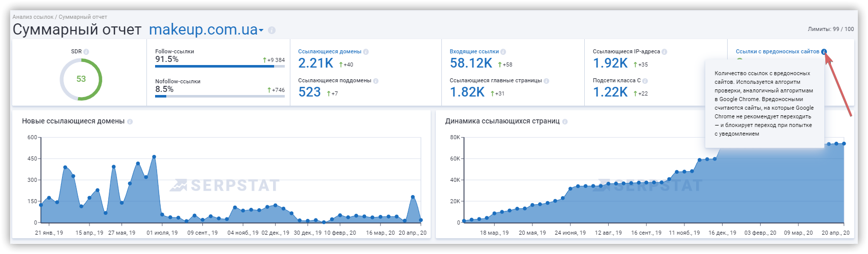Click 20 апр., 20 label in domains chart
Image resolution: width=868 pixels, height=254 pixels.
click(x=412, y=233)
